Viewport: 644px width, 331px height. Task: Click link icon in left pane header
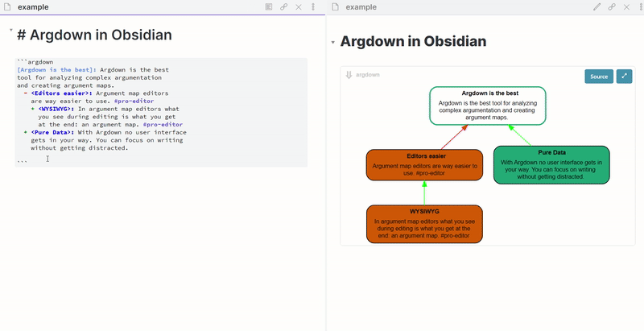(x=284, y=7)
